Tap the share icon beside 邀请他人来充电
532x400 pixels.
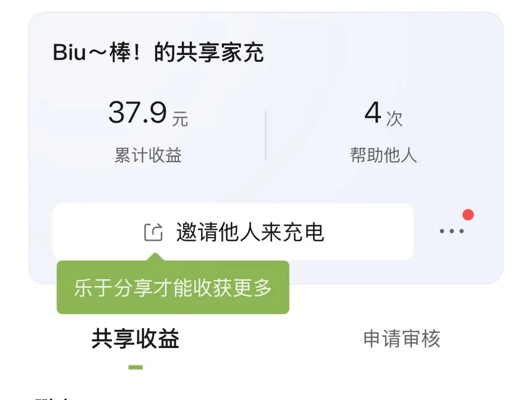pyautogui.click(x=153, y=232)
